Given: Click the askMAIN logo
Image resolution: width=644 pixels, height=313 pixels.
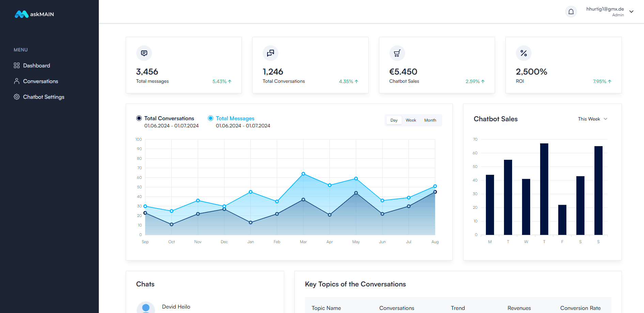Looking at the screenshot, I should tap(34, 14).
